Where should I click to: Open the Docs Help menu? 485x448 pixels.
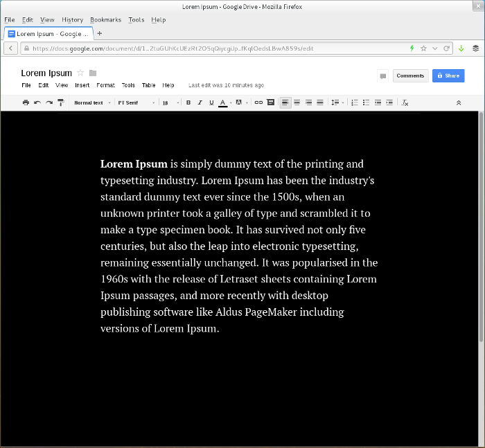(168, 85)
